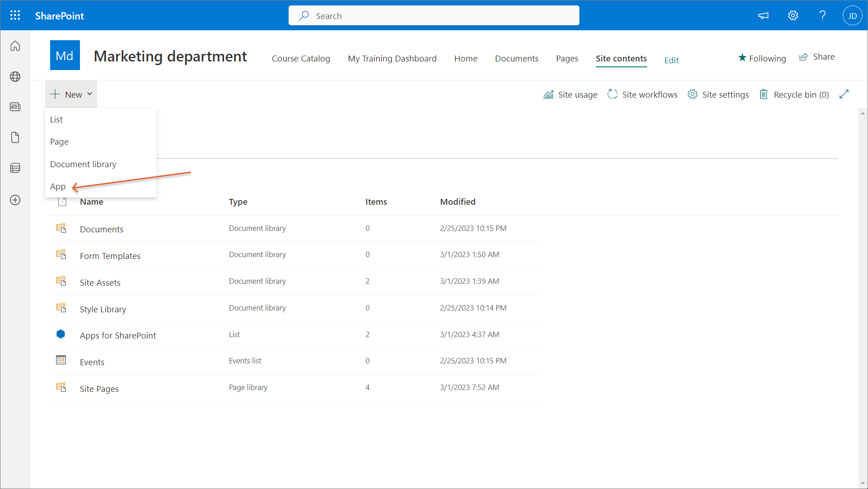This screenshot has height=489, width=868.
Task: Open My sites globe icon
Action: [15, 77]
